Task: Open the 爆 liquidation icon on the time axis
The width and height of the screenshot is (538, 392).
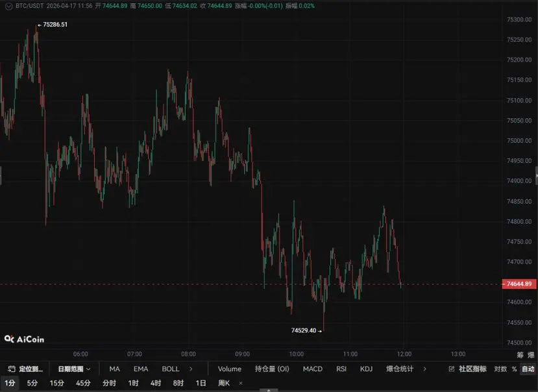Action: (531, 354)
